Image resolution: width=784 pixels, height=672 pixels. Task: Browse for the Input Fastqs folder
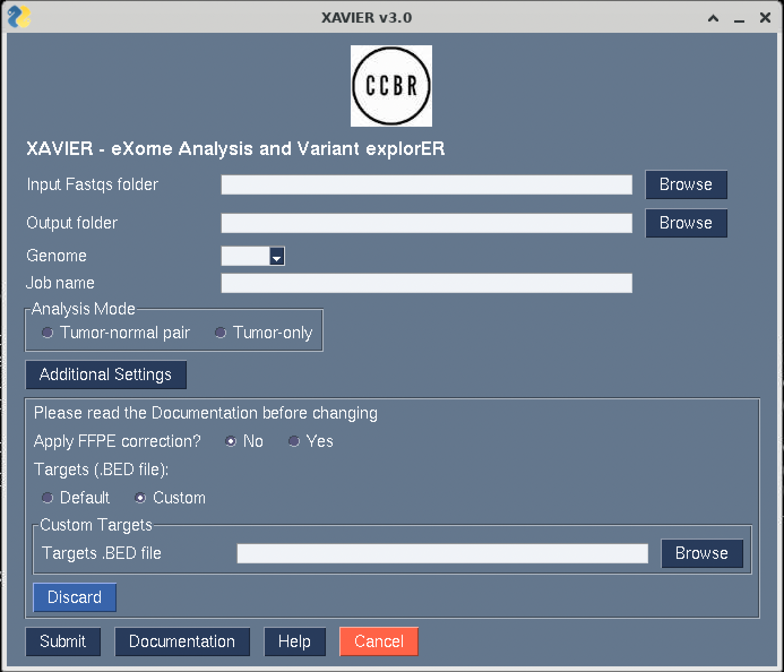pyautogui.click(x=686, y=184)
